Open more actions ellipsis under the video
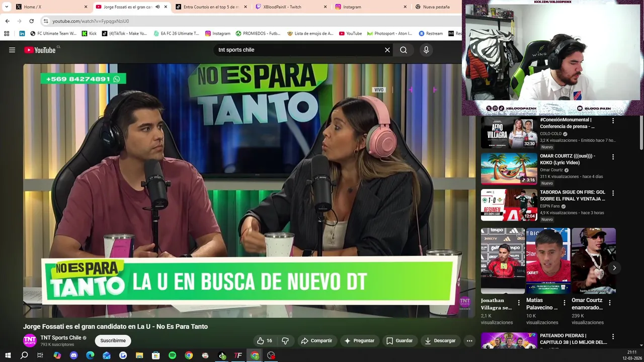Screen dimensions: 644x362 coord(469,340)
